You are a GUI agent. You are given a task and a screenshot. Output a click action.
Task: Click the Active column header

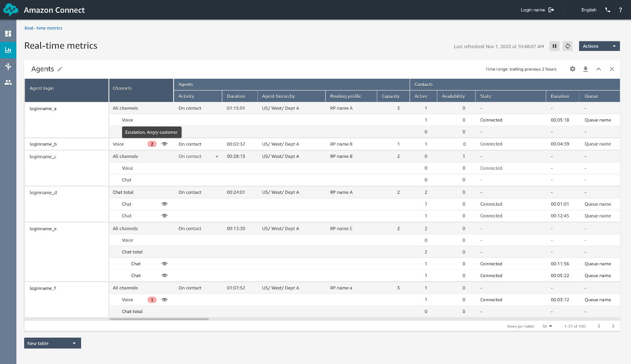pyautogui.click(x=423, y=96)
